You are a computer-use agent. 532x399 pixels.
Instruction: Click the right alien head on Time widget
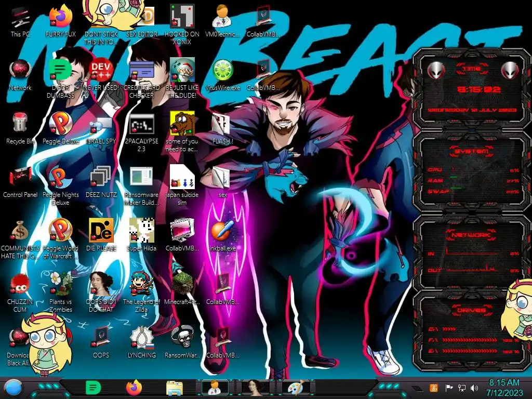click(x=510, y=70)
